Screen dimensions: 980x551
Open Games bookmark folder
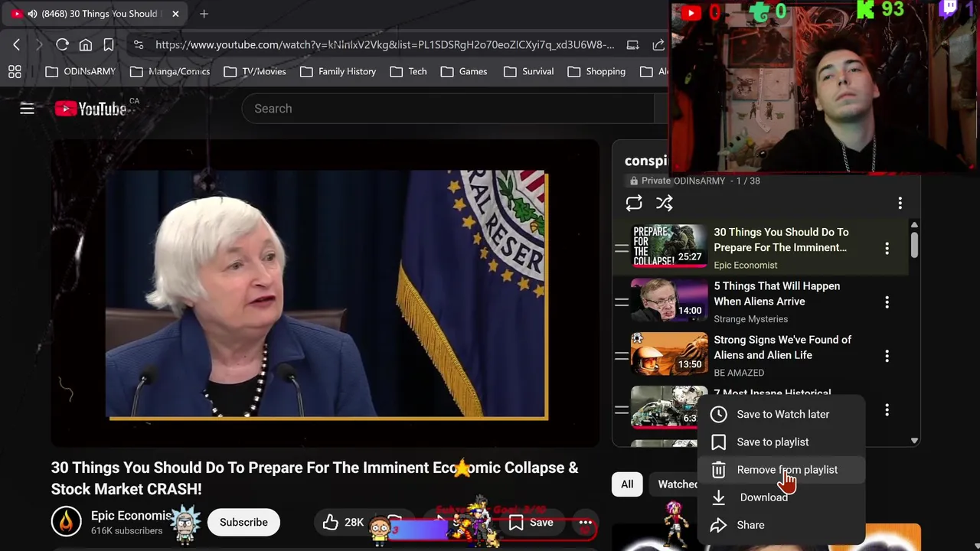(463, 71)
